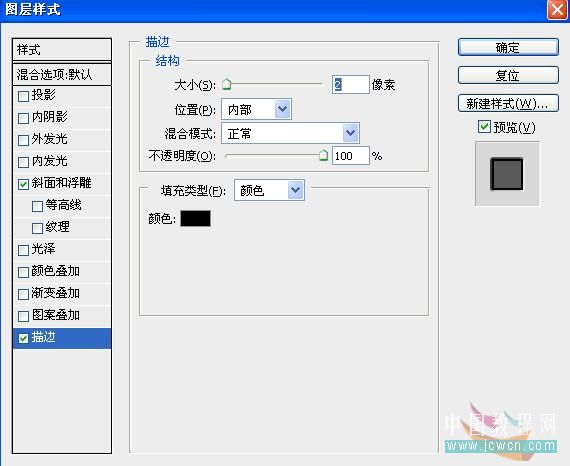Image resolution: width=570 pixels, height=466 pixels.
Task: Open the 填充类型 fill type dropdown
Action: 269,190
